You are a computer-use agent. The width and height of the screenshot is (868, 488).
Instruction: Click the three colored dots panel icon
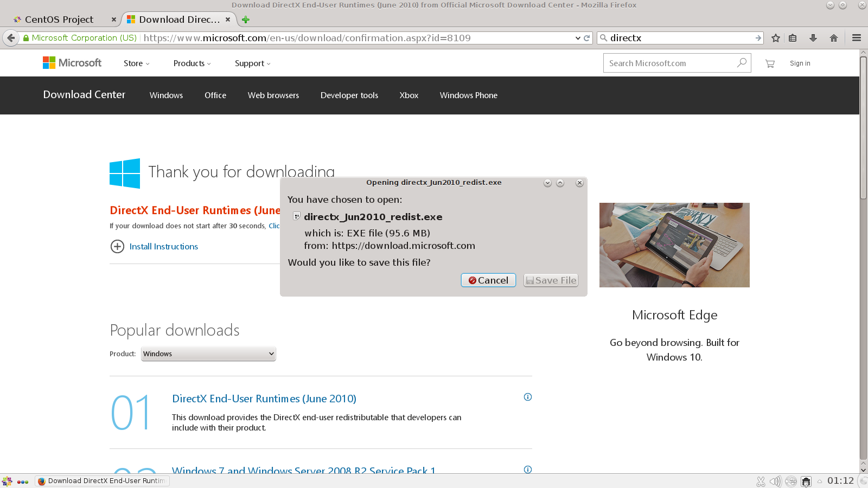point(23,481)
